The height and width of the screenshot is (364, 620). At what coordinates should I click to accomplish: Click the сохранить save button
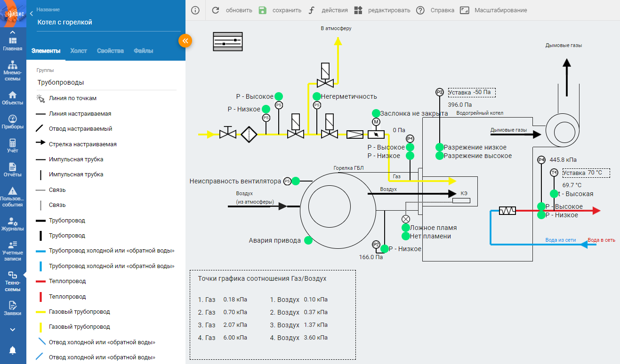tap(280, 10)
